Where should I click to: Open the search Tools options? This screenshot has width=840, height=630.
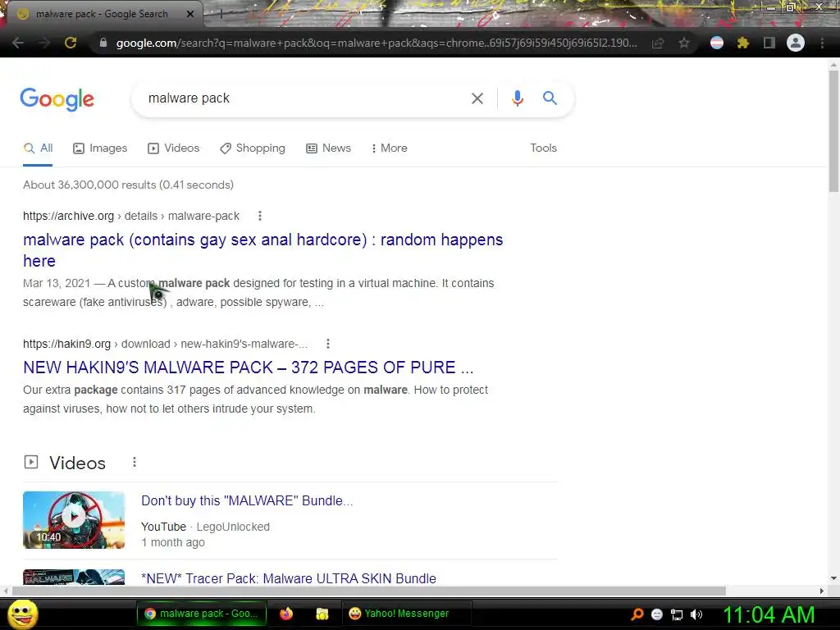coord(543,148)
